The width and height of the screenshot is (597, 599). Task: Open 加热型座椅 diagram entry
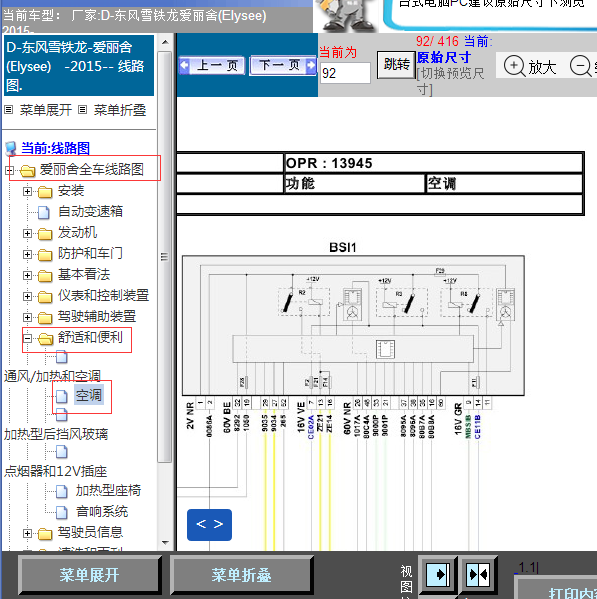(x=108, y=491)
